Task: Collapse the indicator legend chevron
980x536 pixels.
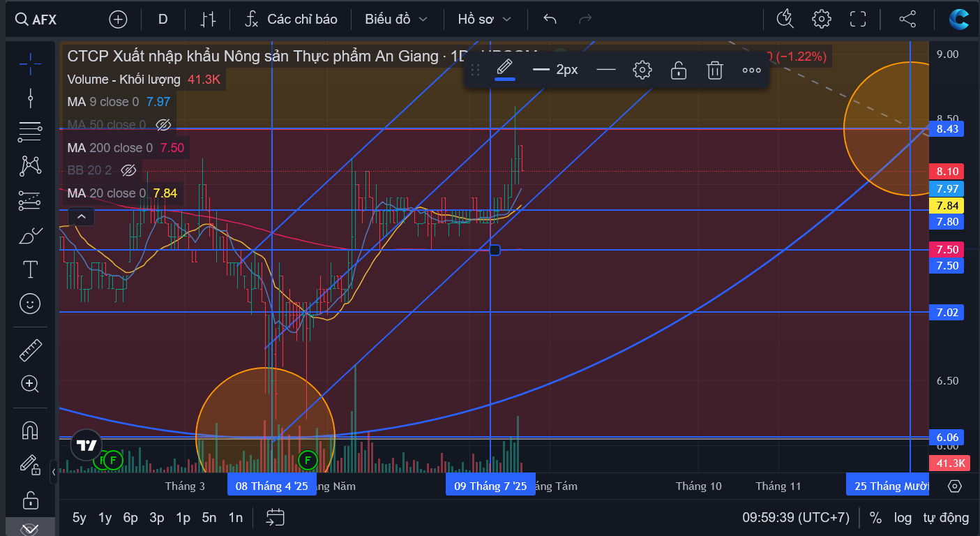Action: (x=82, y=216)
